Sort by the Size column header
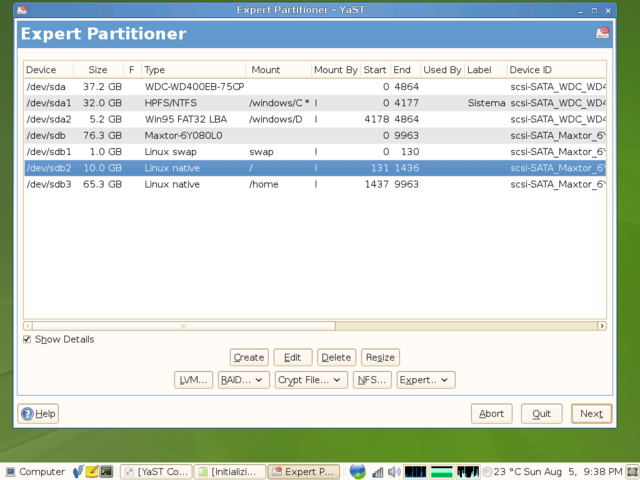Image resolution: width=640 pixels, height=480 pixels. 98,70
